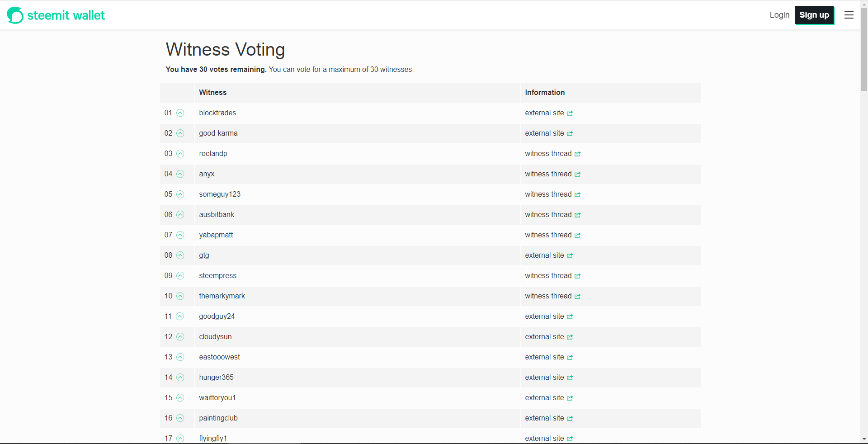Image resolution: width=868 pixels, height=444 pixels.
Task: Click the Login link
Action: click(779, 15)
